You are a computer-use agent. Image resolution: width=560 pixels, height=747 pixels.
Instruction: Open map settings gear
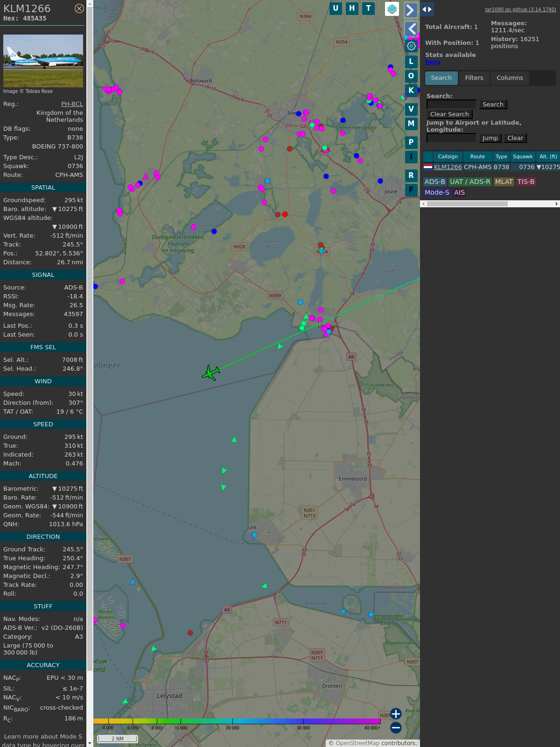coord(411,46)
